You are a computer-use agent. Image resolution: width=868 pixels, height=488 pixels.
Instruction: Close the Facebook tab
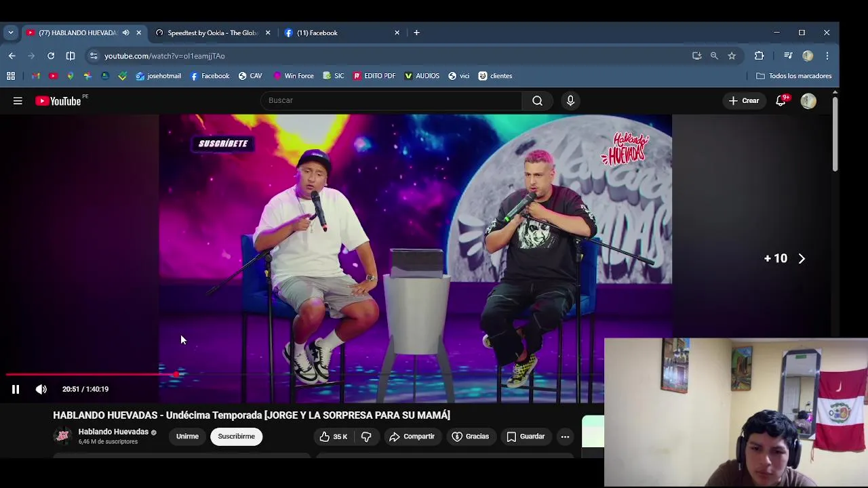coord(397,33)
